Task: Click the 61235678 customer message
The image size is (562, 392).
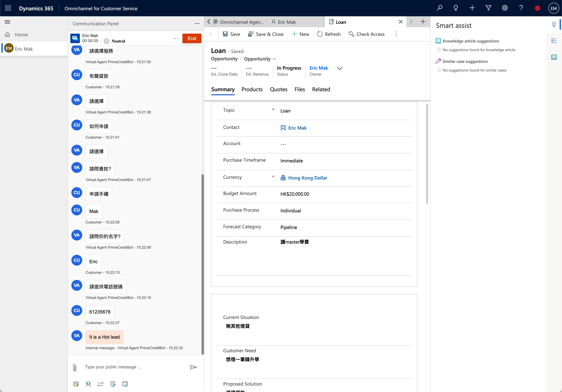Action: point(100,312)
